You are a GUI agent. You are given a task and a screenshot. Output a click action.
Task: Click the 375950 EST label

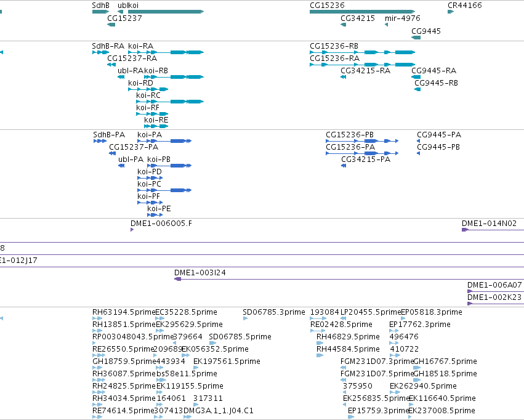(358, 387)
